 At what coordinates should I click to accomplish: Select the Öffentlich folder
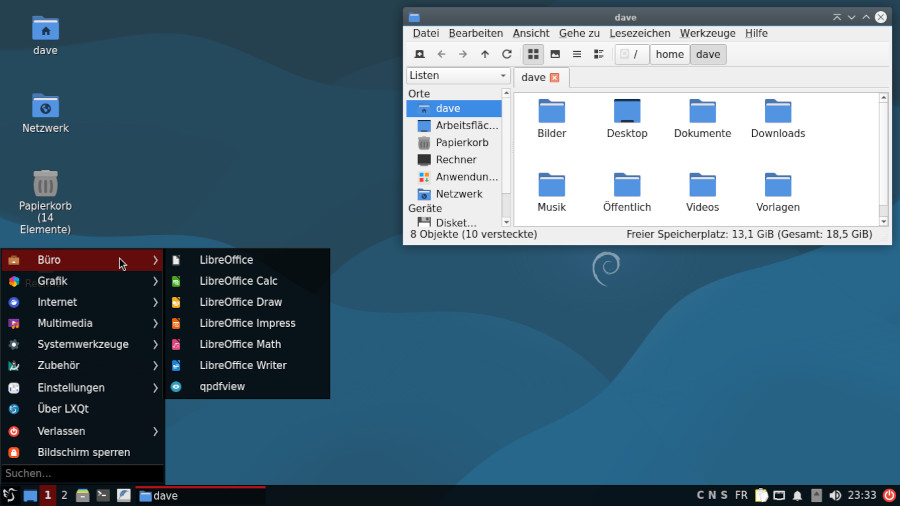[627, 192]
